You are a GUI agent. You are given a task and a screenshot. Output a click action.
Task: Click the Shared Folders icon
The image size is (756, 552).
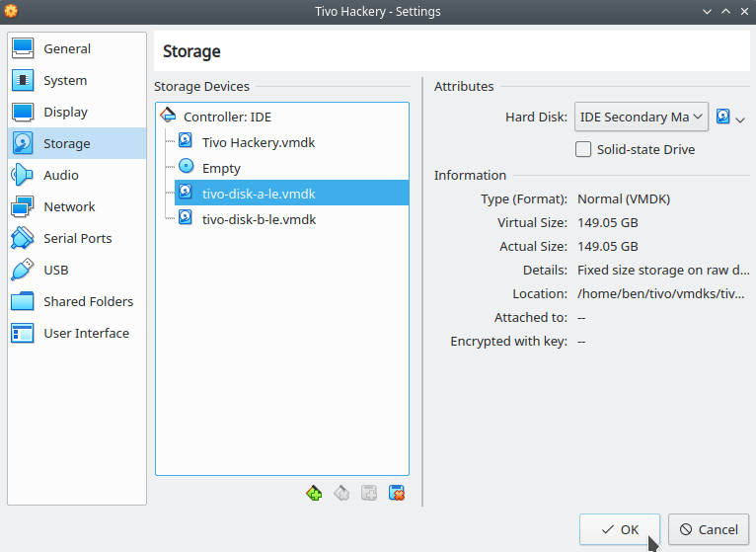[x=23, y=301]
